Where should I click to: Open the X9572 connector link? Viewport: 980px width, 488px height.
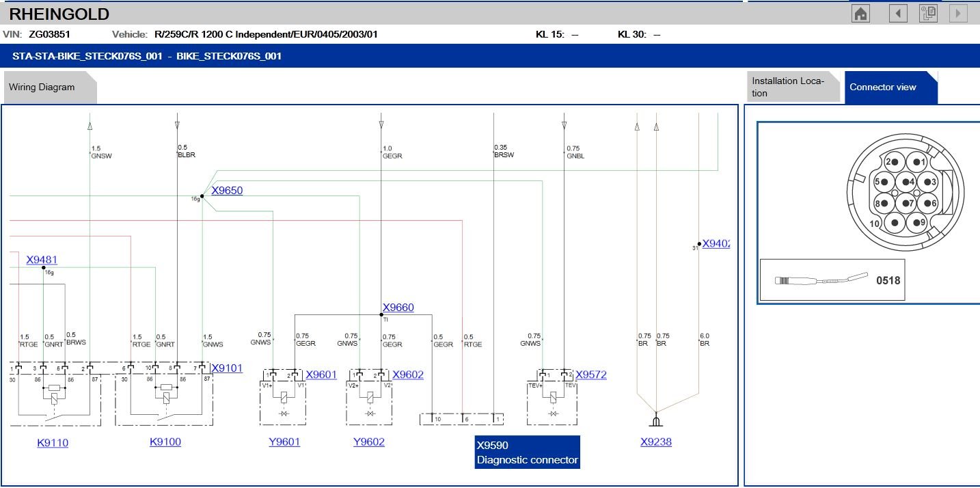(590, 375)
